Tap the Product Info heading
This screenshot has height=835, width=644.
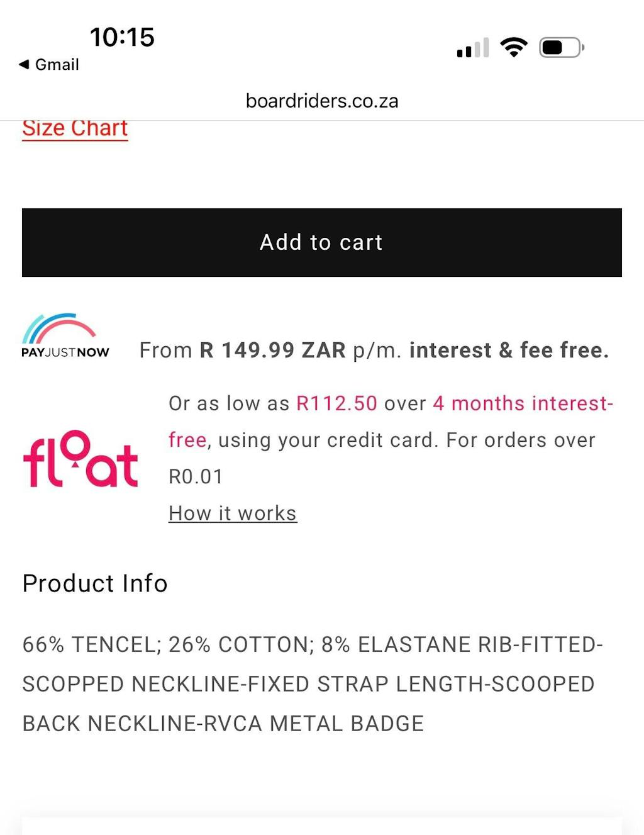95,583
